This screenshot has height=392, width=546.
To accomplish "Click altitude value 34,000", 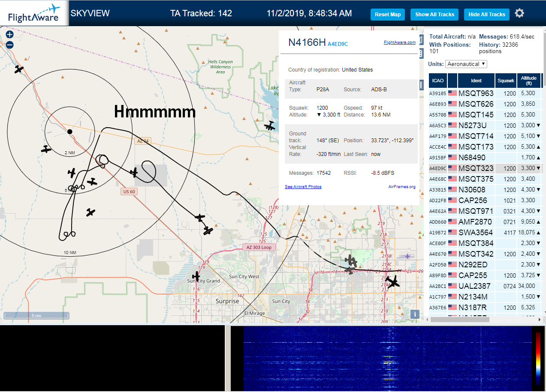I will pos(527,286).
